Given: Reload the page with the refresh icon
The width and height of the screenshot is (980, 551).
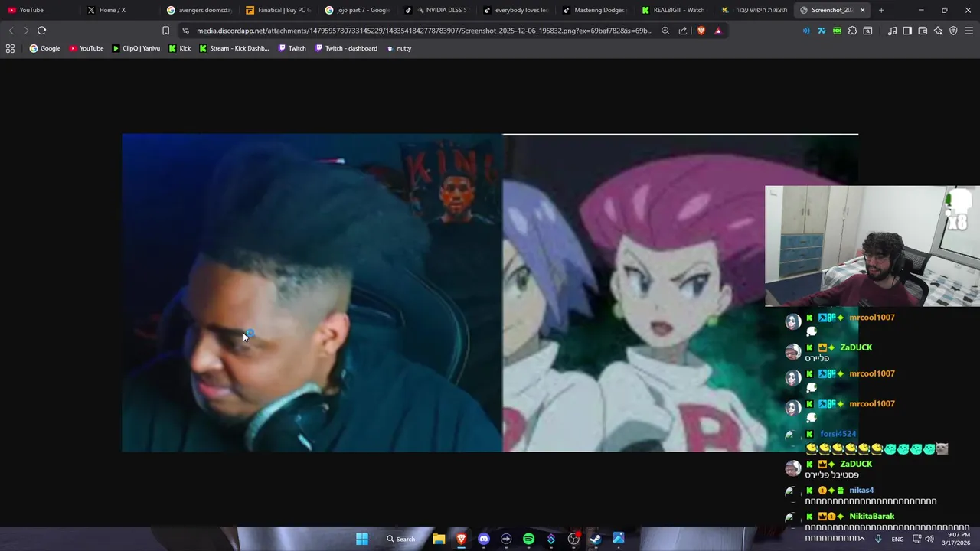Looking at the screenshot, I should (41, 31).
